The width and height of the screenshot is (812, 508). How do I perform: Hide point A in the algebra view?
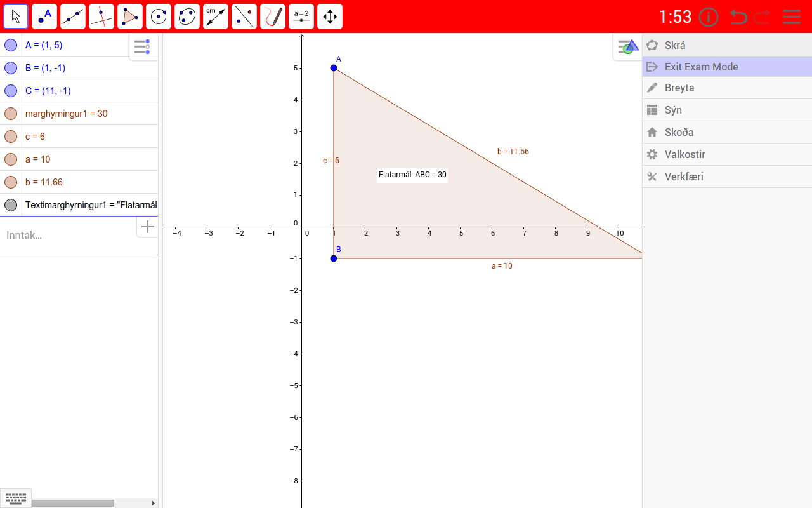coord(10,44)
